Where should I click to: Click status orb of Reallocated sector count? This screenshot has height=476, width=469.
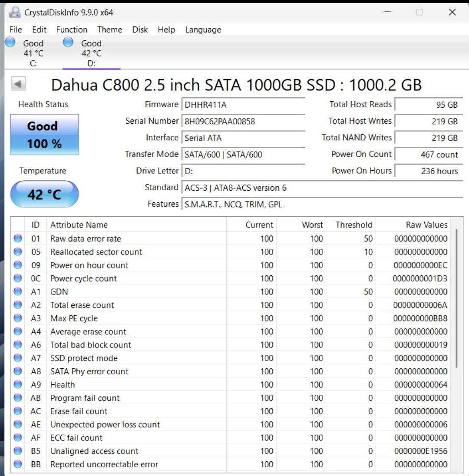18,251
